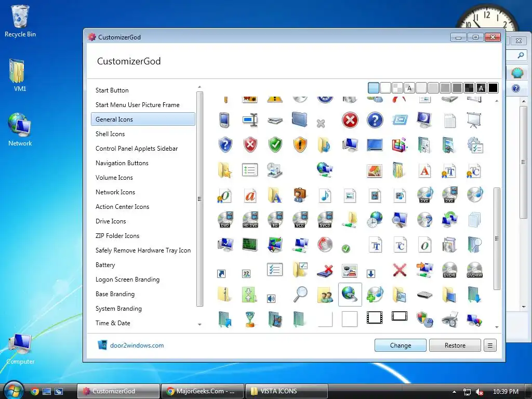Select the red letter A font icon
Screen dimensions: 532x399
click(425, 170)
